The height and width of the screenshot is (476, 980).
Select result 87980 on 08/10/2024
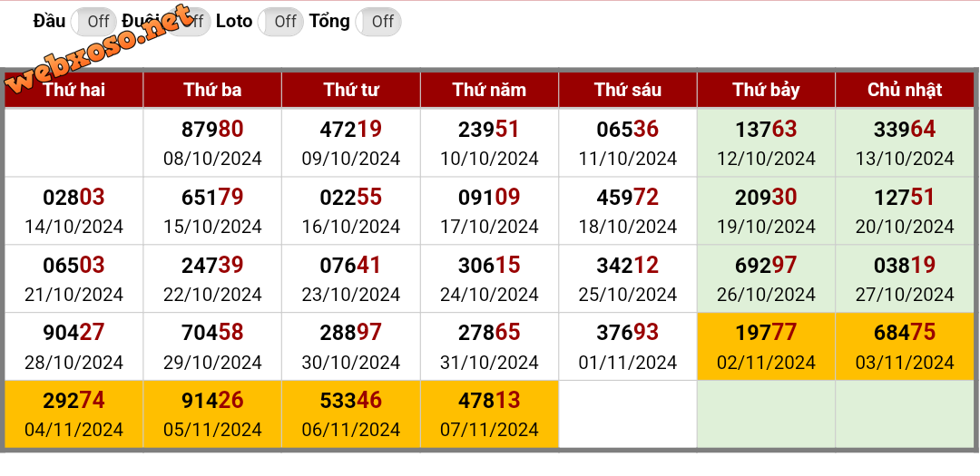coord(212,142)
